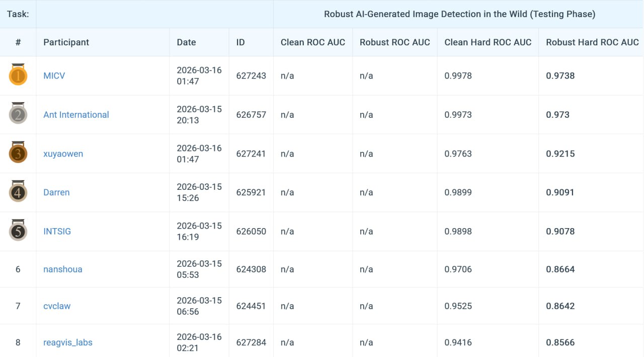Image resolution: width=644 pixels, height=357 pixels.
Task: Click date 2026-03-15 06:56
Action: (199, 306)
